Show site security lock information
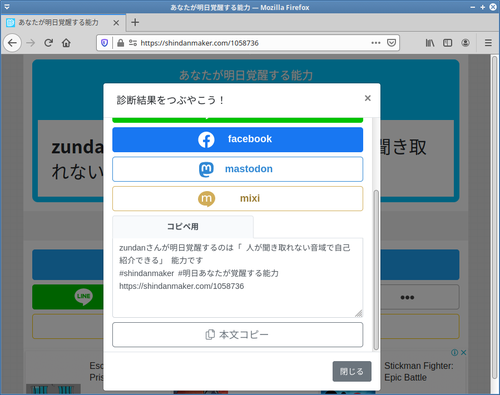The width and height of the screenshot is (500, 395). 120,43
